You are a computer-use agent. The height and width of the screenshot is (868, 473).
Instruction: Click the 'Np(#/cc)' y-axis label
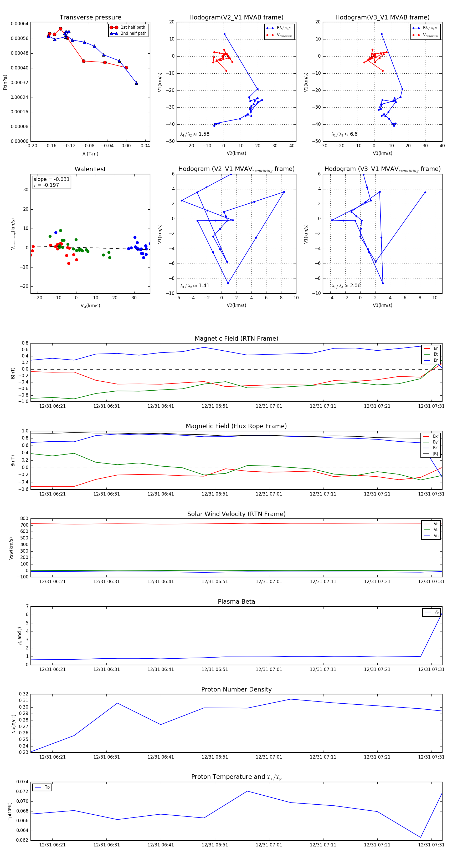click(x=13, y=723)
